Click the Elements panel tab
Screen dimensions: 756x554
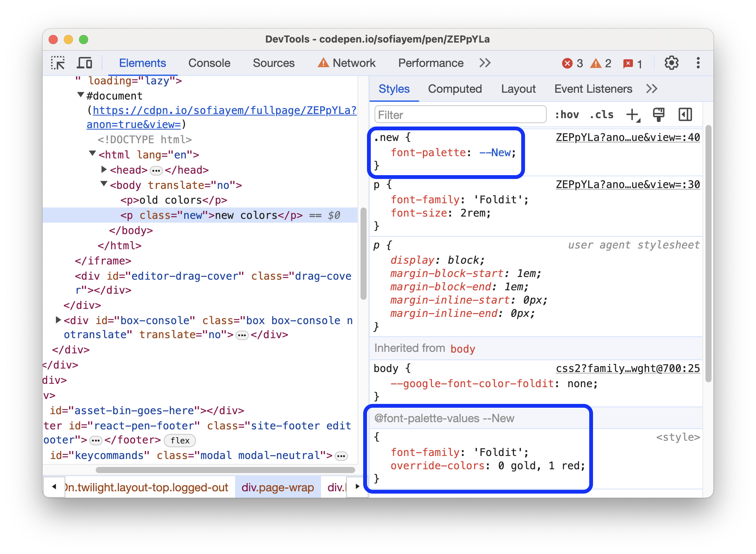pos(143,63)
